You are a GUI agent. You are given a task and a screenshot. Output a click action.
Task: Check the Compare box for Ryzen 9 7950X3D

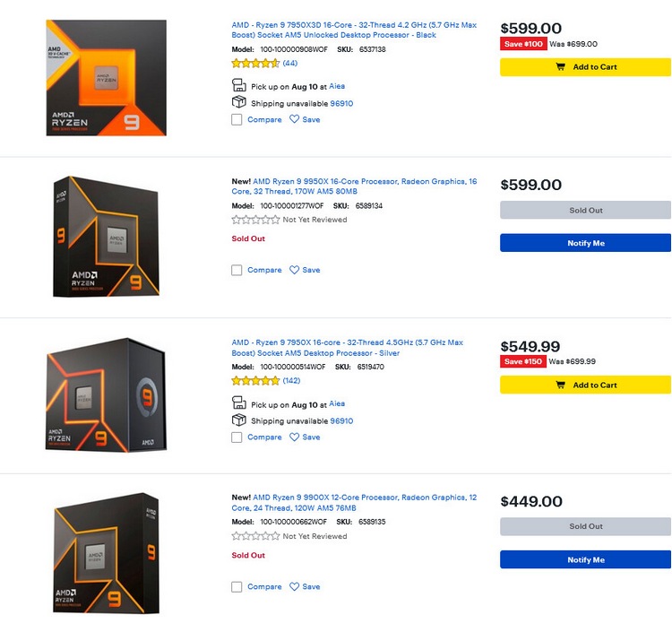[x=237, y=119]
